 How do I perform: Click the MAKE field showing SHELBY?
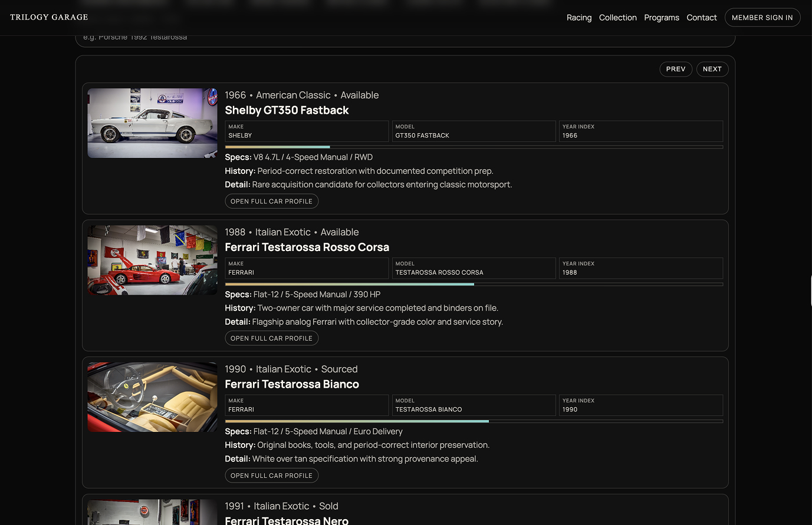tap(306, 131)
